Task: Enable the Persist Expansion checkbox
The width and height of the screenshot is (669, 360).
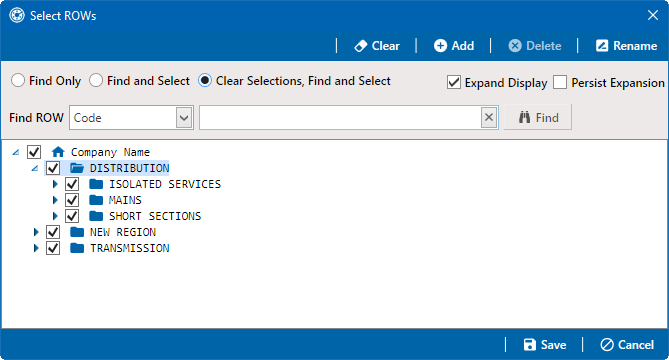Action: coord(560,82)
